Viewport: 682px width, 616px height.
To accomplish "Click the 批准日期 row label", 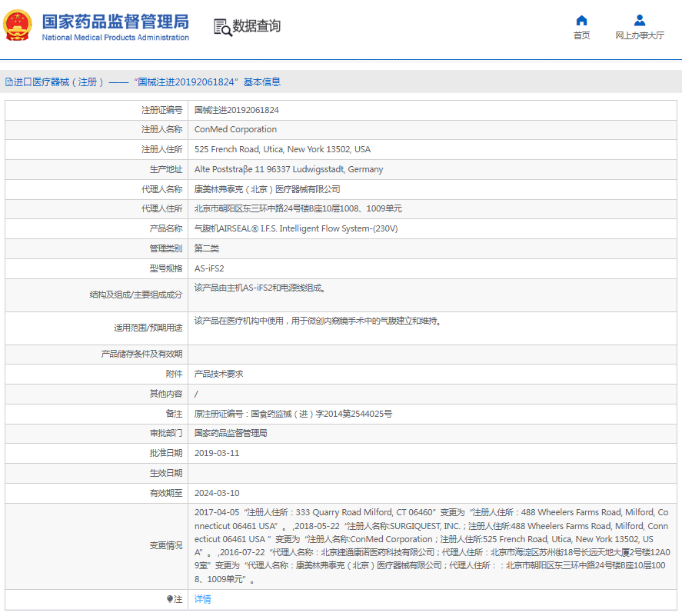I will [166, 453].
